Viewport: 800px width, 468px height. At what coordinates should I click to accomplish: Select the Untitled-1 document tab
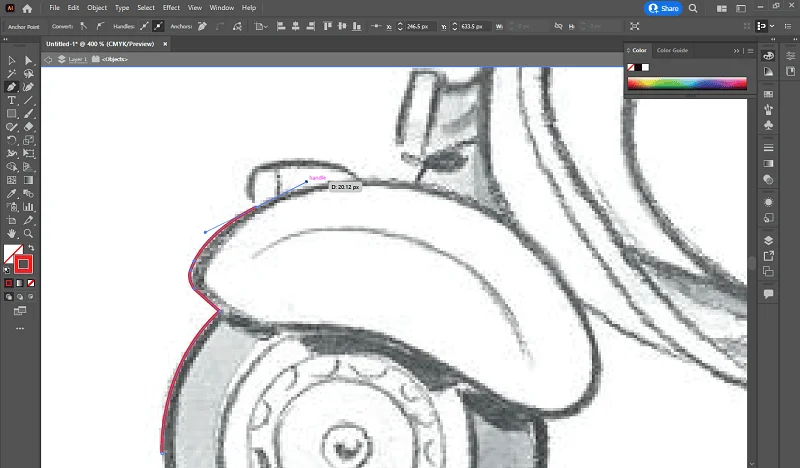(100, 44)
